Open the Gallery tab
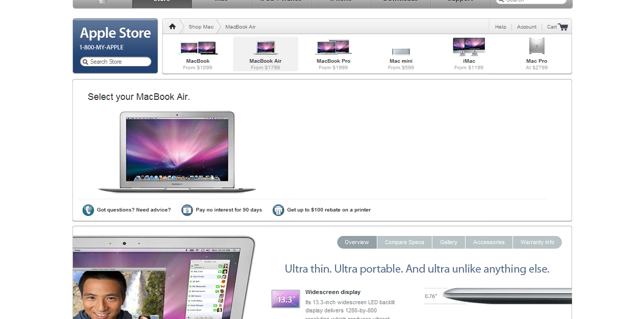This screenshot has height=319, width=644. (449, 243)
